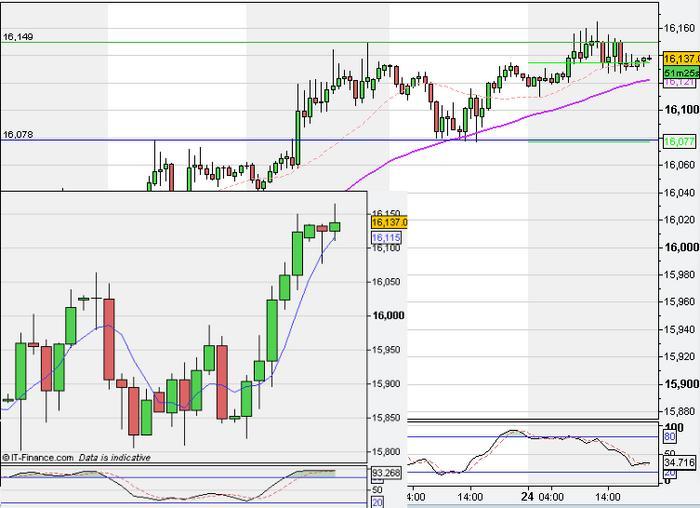Click the blue 16,115 tag on inset chart
The image size is (700, 508).
[x=386, y=237]
